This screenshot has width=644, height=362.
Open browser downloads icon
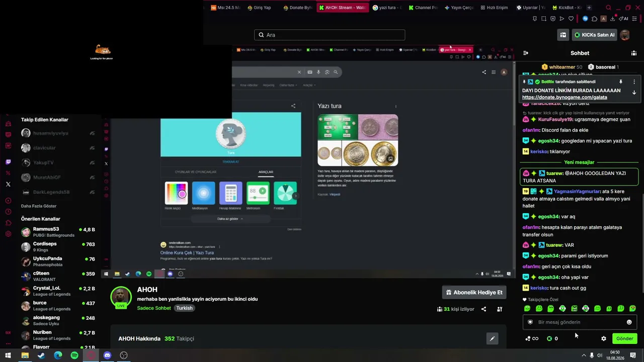[613, 19]
